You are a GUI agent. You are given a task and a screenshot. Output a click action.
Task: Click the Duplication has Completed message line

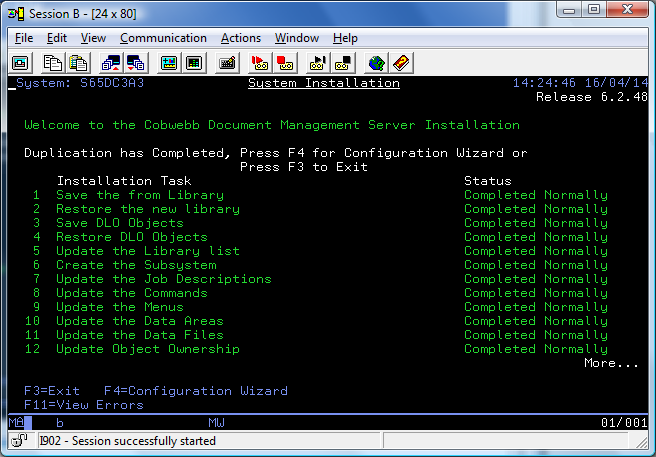276,153
